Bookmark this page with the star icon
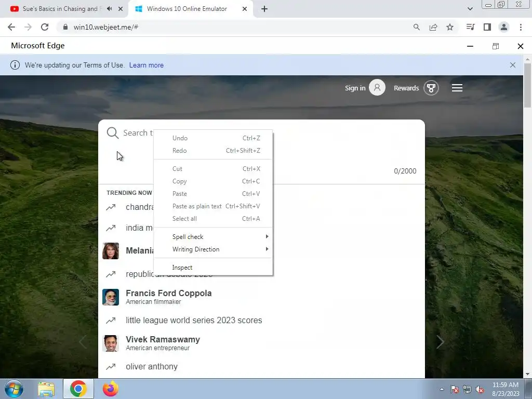The image size is (532, 399). pyautogui.click(x=450, y=27)
